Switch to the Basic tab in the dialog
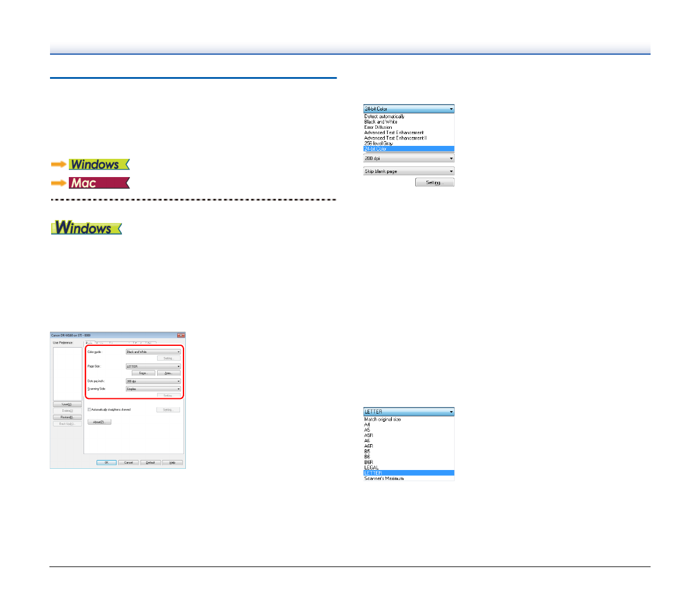 tap(89, 342)
